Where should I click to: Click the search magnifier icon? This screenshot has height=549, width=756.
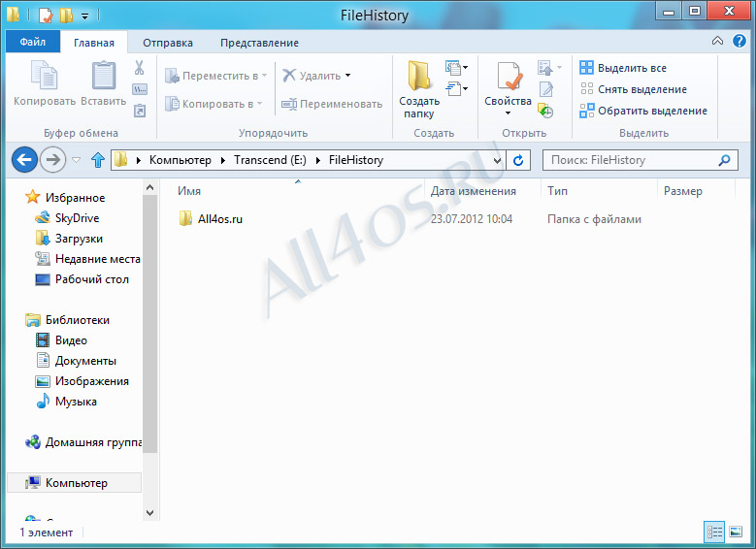[724, 160]
